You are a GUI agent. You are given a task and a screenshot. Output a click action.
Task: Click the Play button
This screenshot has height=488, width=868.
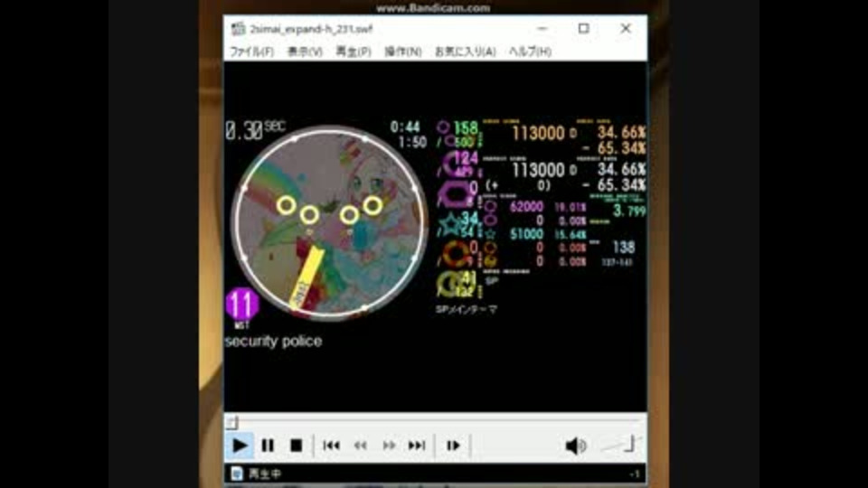(x=239, y=446)
